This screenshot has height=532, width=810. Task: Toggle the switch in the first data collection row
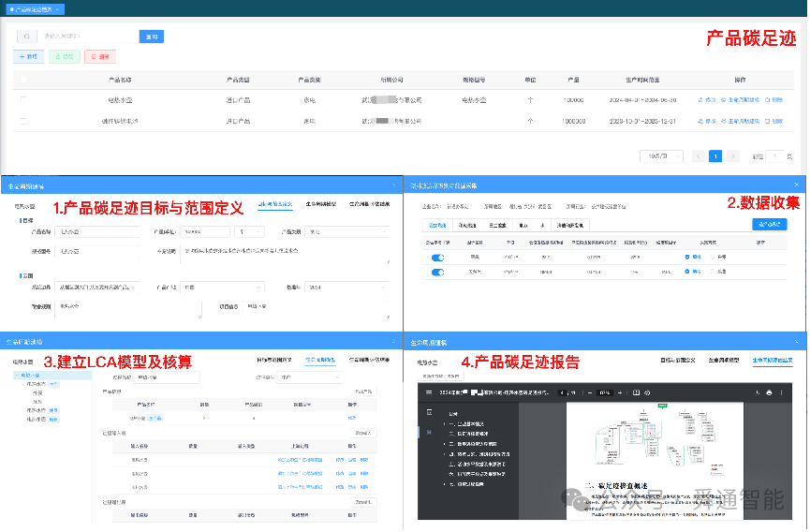click(437, 258)
